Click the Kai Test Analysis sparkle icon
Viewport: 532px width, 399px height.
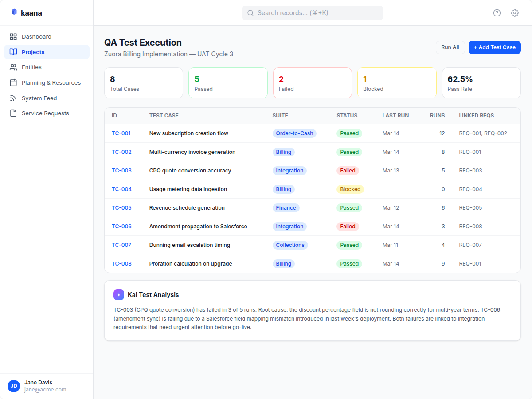pos(118,294)
